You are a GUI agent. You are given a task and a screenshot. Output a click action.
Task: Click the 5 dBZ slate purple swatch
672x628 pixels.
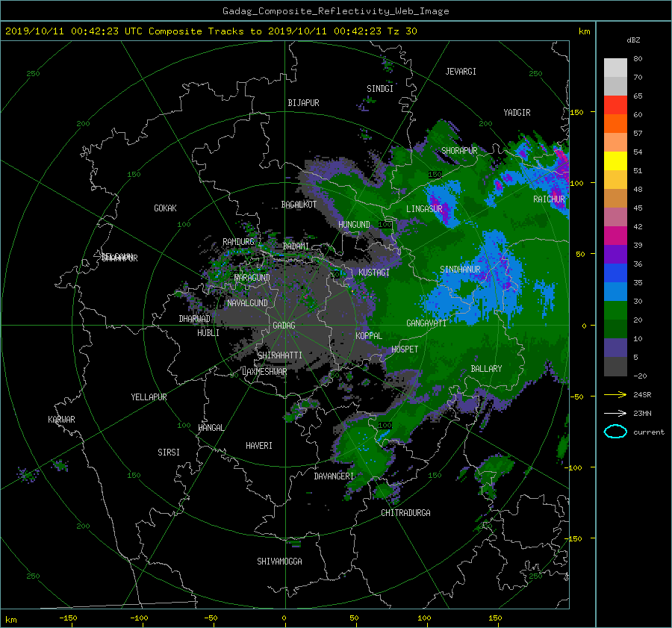click(615, 348)
